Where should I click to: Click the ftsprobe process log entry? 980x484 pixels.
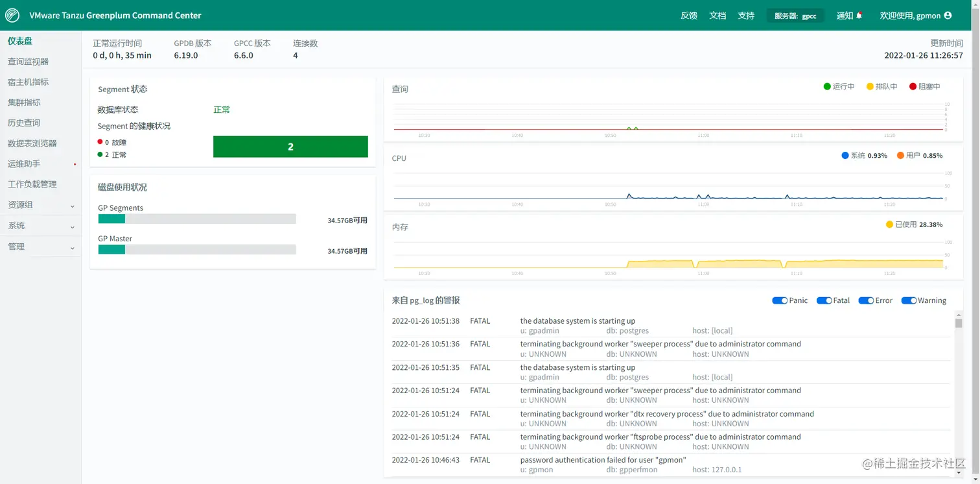tap(671, 442)
